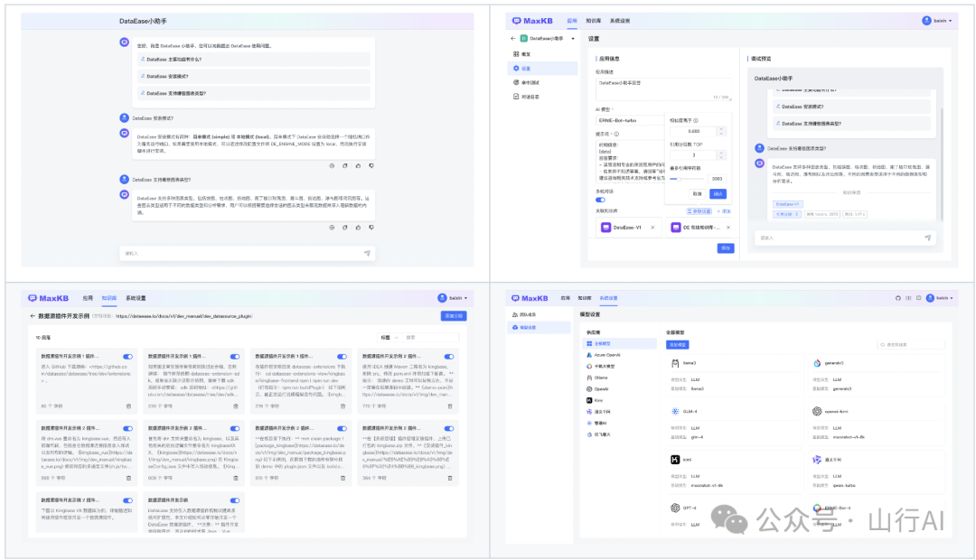Turn off the 364-character paragraph switch

point(449,428)
